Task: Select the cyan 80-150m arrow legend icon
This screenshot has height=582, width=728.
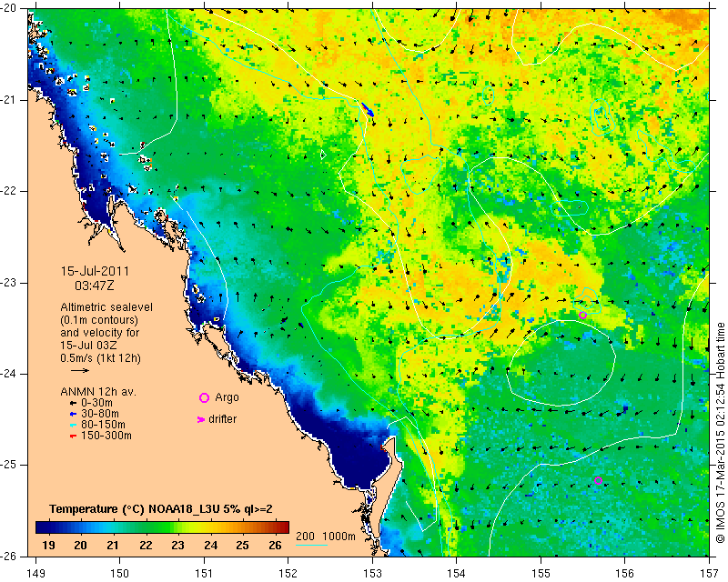Action: coord(73,425)
